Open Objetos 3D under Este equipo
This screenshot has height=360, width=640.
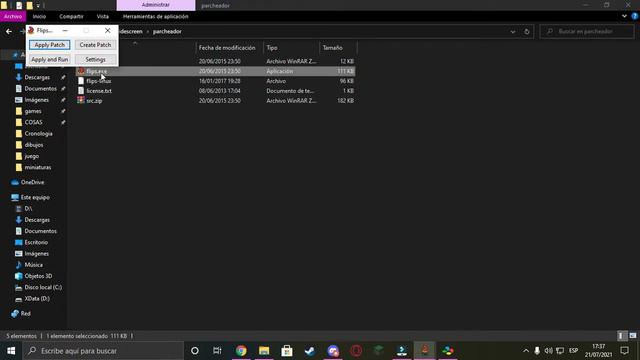(x=38, y=276)
